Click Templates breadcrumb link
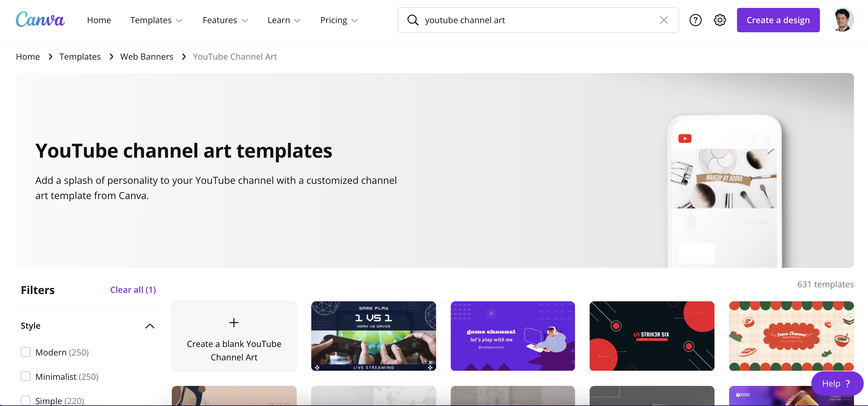868x406 pixels. pos(80,57)
